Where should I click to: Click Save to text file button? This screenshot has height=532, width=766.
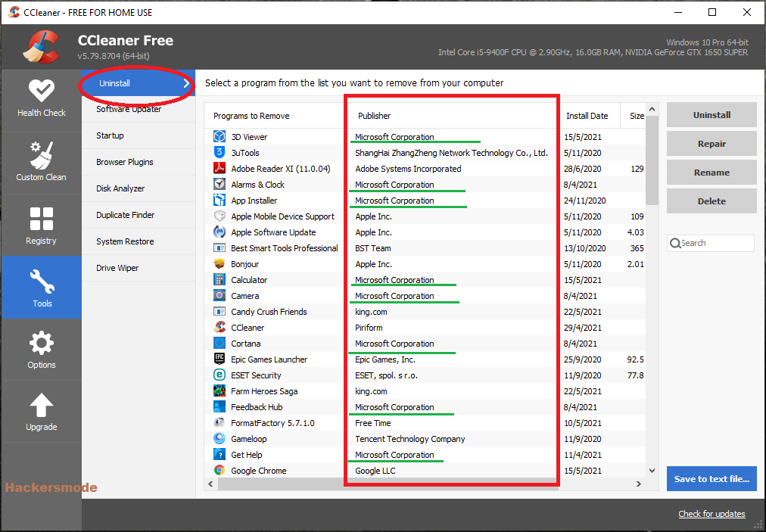pyautogui.click(x=712, y=479)
